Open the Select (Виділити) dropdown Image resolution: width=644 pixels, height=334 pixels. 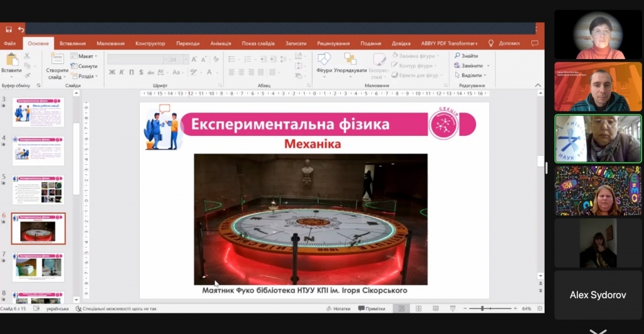click(470, 75)
